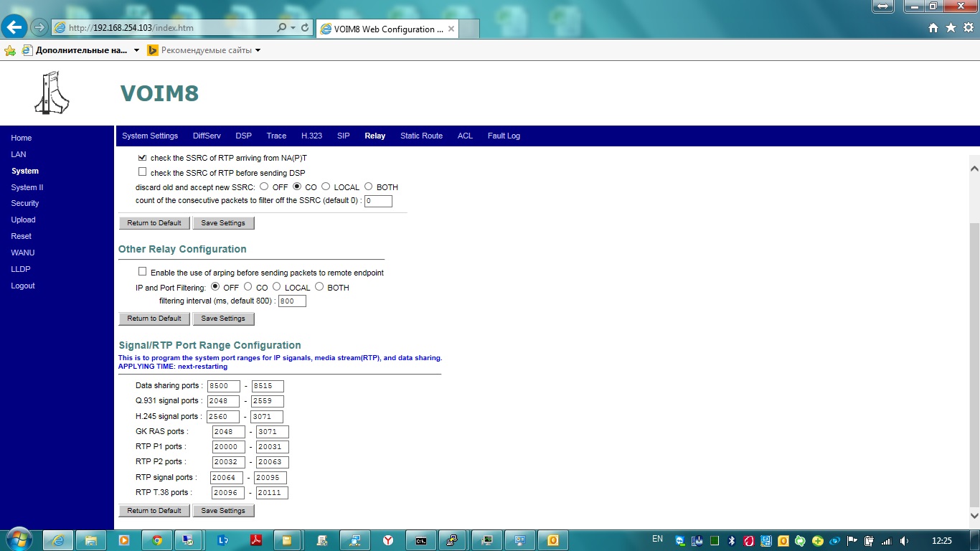
Task: Click the volume speaker tray icon
Action: click(x=904, y=540)
